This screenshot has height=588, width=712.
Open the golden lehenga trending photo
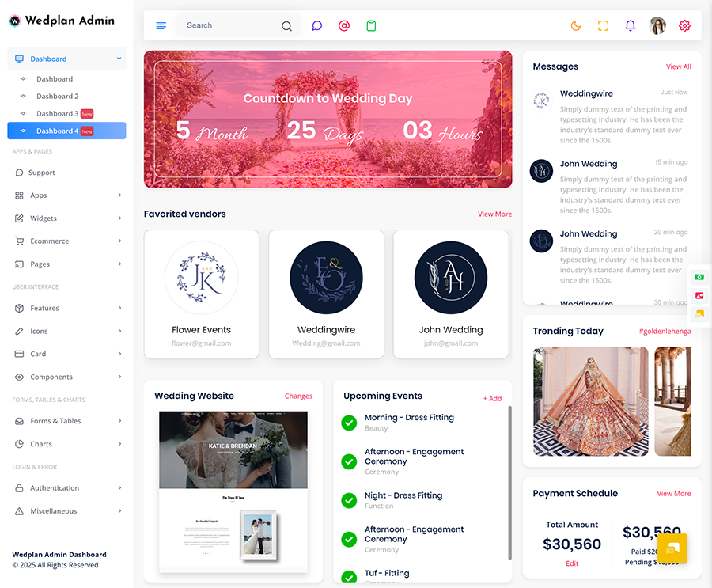coord(591,402)
